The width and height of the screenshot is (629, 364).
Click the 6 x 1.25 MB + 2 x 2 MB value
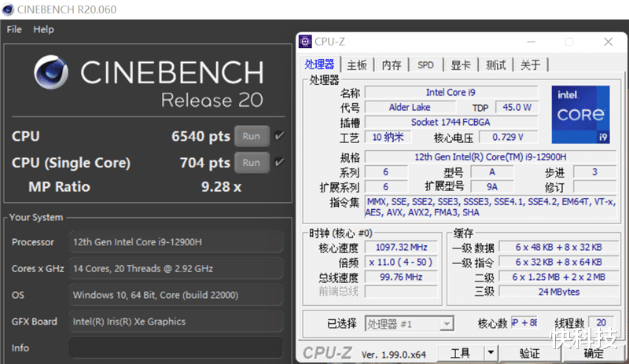pos(559,277)
